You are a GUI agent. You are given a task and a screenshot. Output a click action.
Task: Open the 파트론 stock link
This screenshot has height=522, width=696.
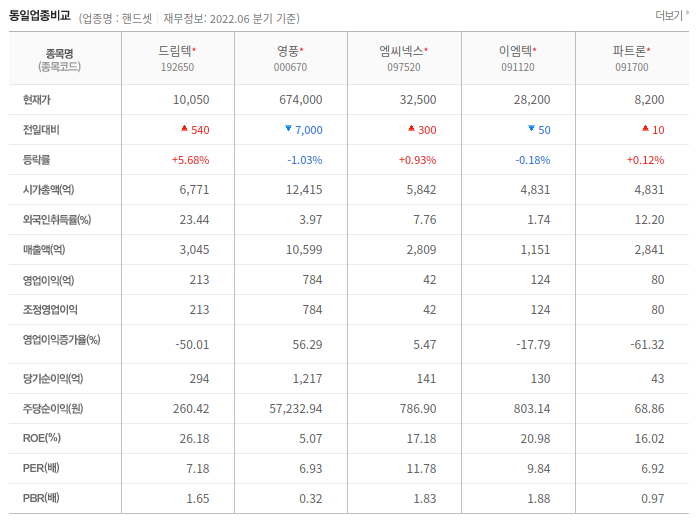click(x=629, y=51)
